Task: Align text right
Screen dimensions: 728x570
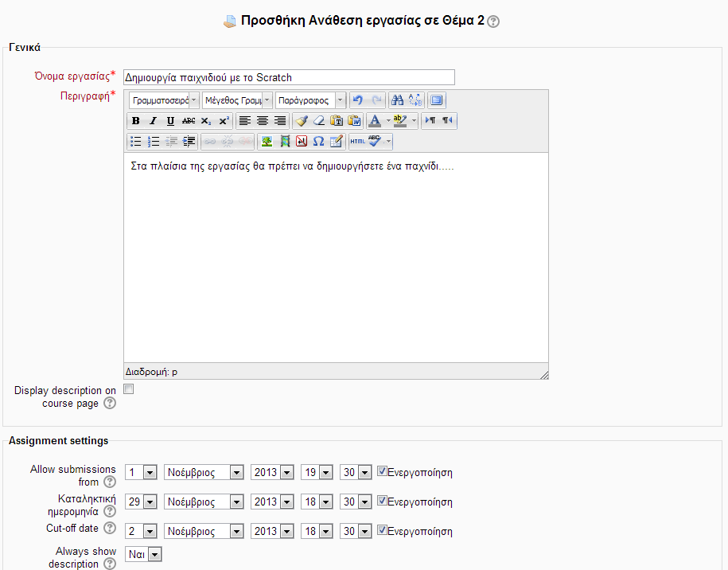Action: point(280,121)
